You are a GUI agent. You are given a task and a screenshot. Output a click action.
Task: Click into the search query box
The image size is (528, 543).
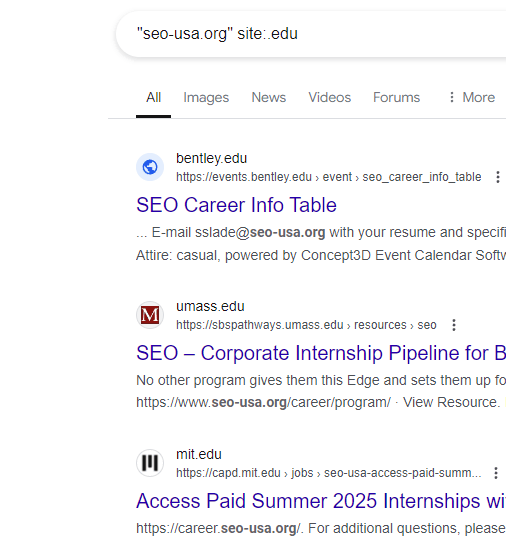click(312, 34)
